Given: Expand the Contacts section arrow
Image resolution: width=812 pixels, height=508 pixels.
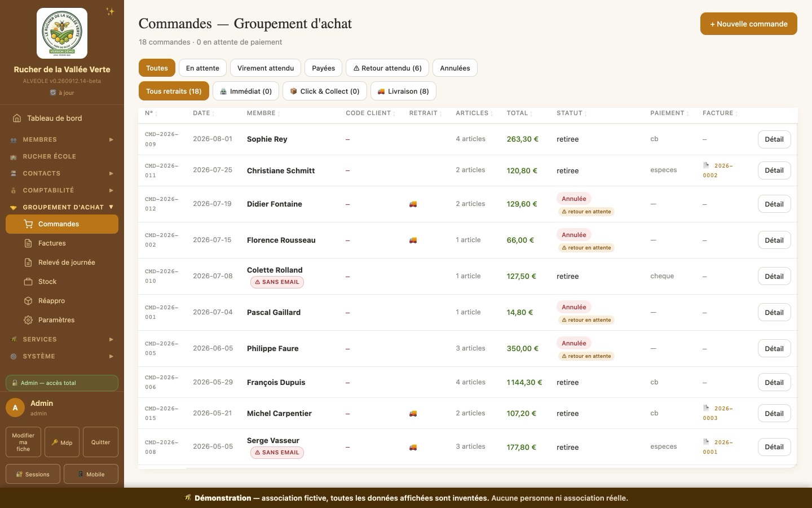Looking at the screenshot, I should (x=111, y=173).
